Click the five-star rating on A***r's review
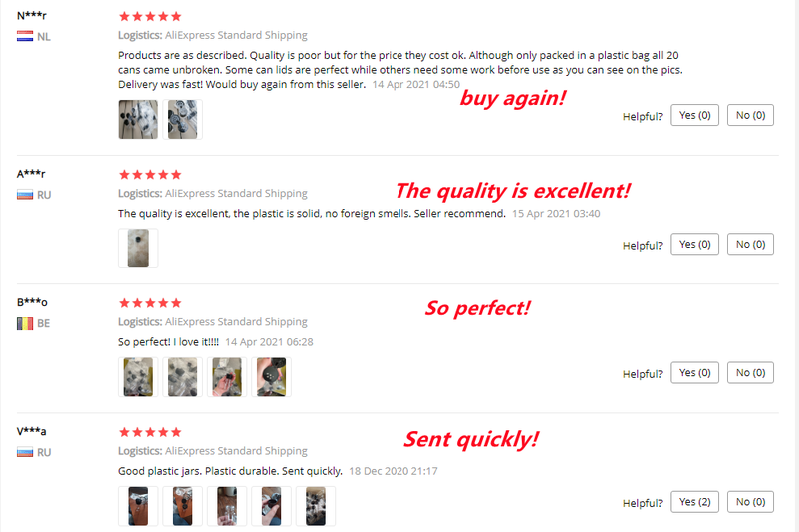 (150, 175)
